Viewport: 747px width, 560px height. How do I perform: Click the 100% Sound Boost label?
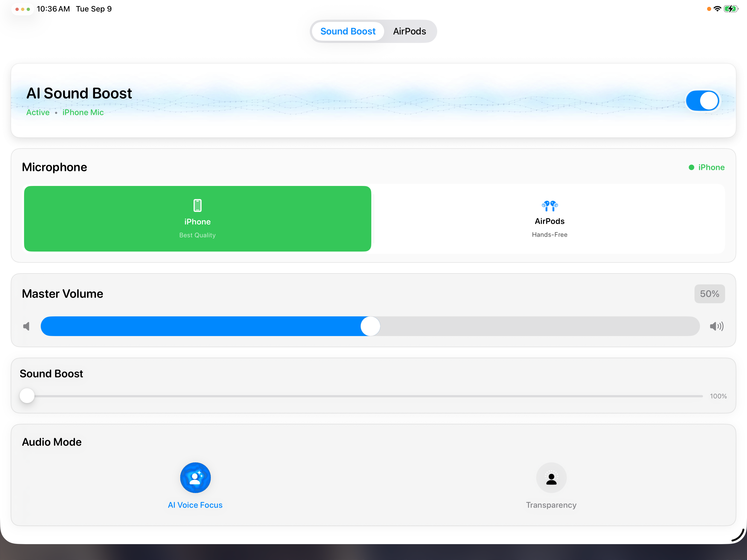click(718, 396)
